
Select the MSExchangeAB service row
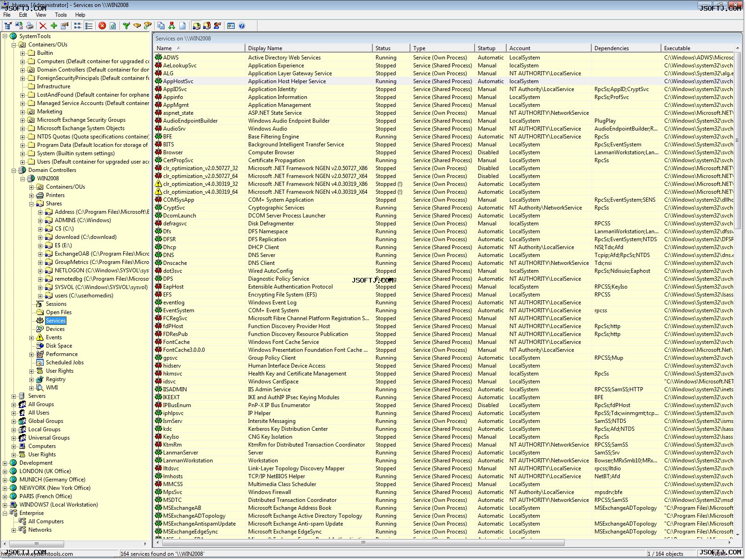tap(444, 508)
